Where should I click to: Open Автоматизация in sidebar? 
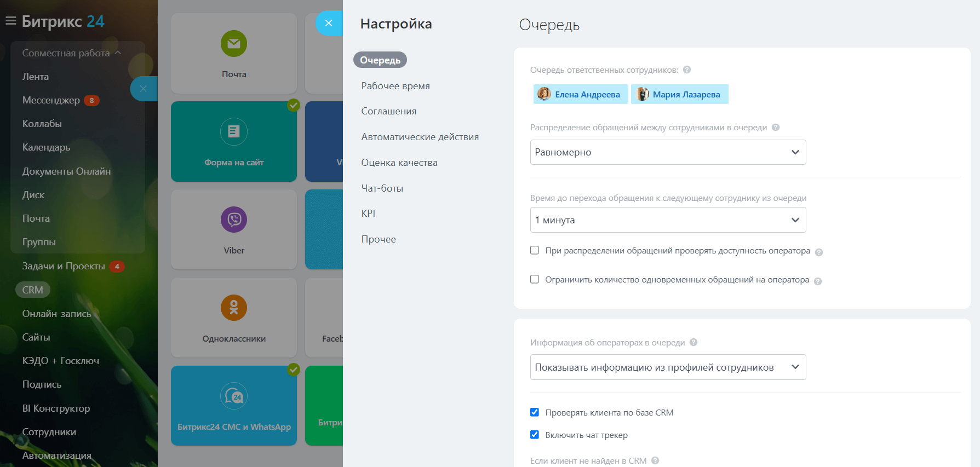(57, 456)
